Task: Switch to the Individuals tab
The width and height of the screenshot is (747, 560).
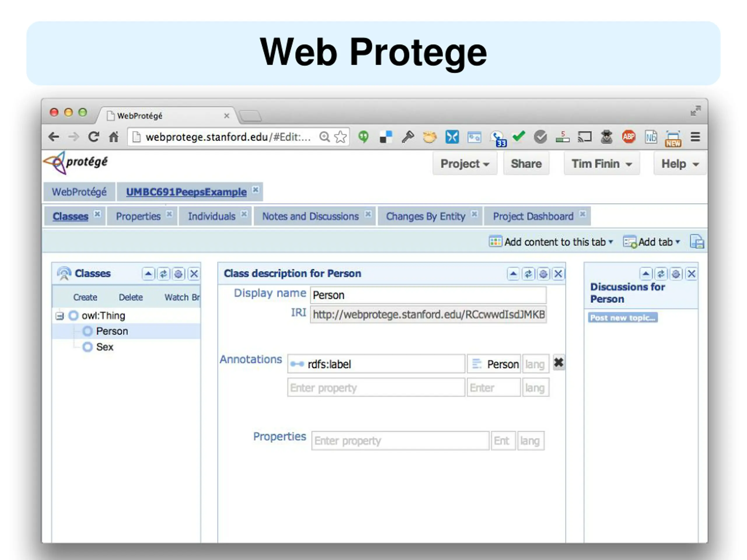Action: pyautogui.click(x=212, y=216)
